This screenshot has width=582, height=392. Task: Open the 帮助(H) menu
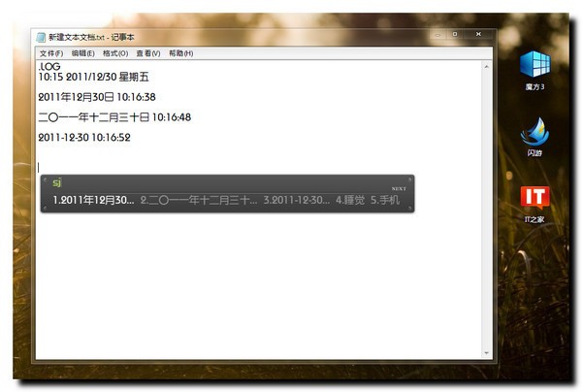pos(180,53)
